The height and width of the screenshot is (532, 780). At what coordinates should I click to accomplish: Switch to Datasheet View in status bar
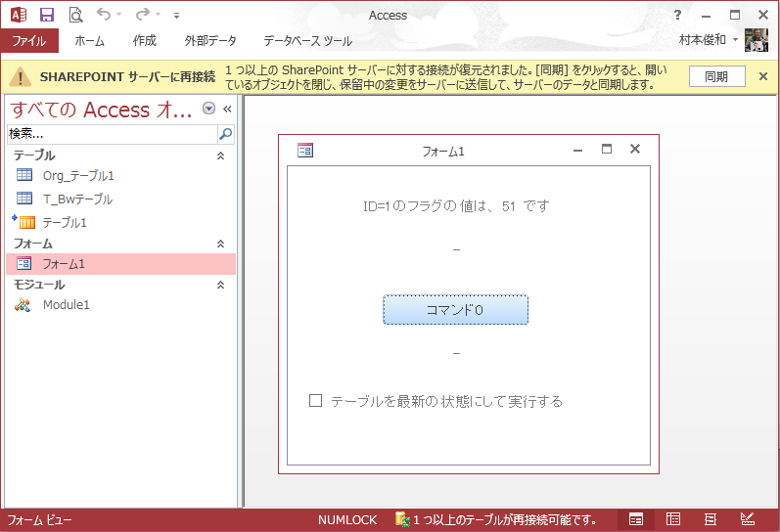click(x=673, y=519)
